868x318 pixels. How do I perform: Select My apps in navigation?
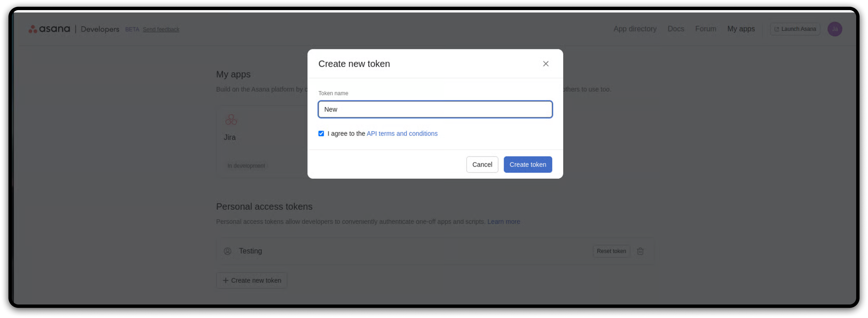point(741,29)
